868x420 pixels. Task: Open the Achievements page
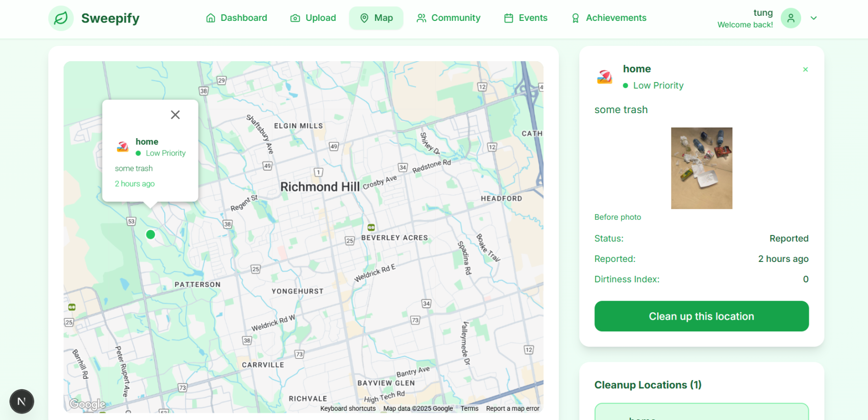[609, 18]
